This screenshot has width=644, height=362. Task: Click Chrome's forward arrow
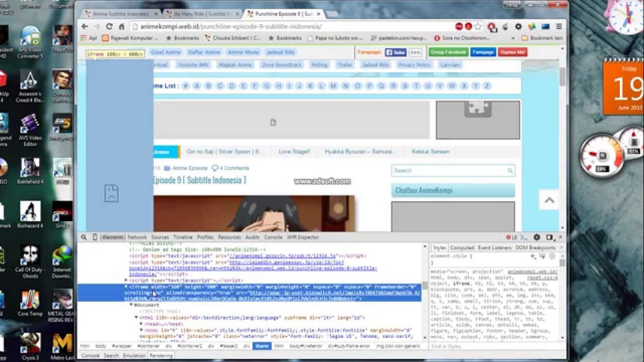(97, 27)
